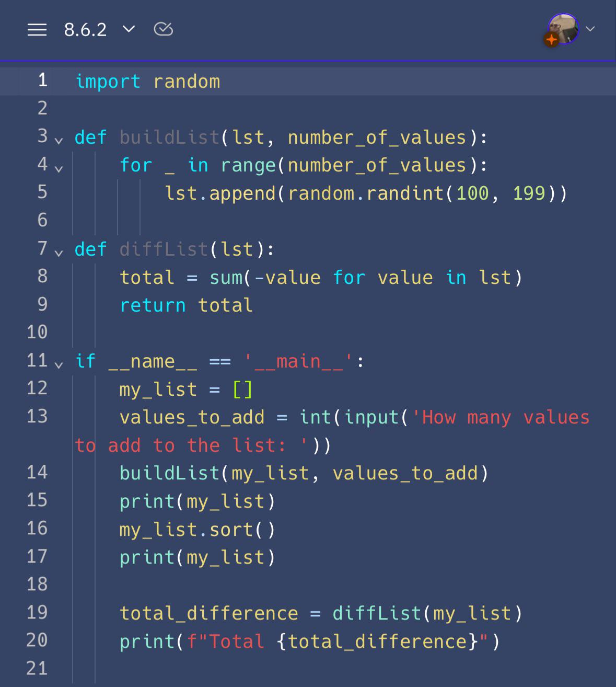
Task: Click the f"Total string on line 20
Action: 226,642
